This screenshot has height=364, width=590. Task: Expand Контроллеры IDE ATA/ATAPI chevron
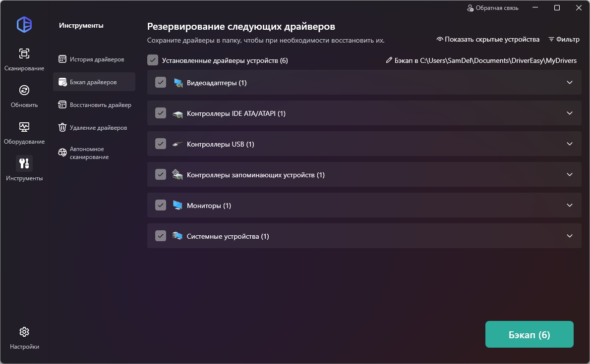[x=570, y=113]
